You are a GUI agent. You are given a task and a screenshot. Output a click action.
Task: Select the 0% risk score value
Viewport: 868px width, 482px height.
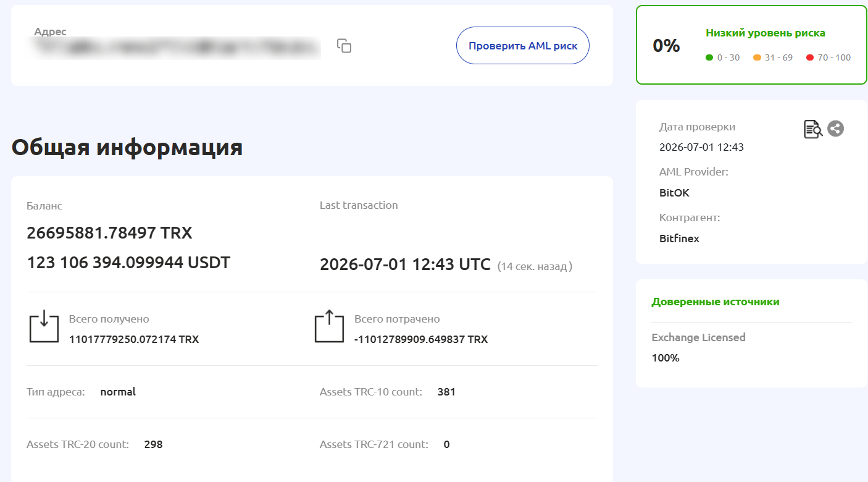tap(666, 46)
